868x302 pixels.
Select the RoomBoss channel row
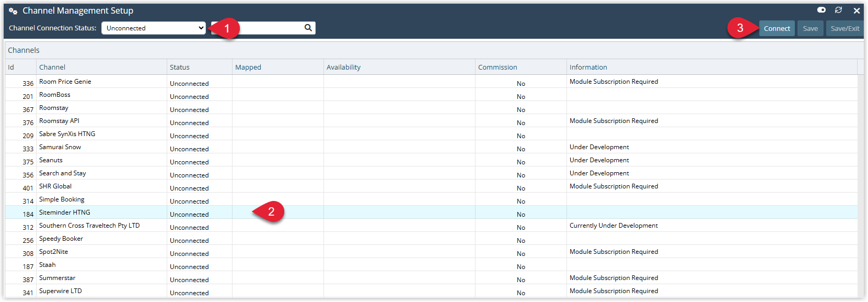(x=431, y=94)
